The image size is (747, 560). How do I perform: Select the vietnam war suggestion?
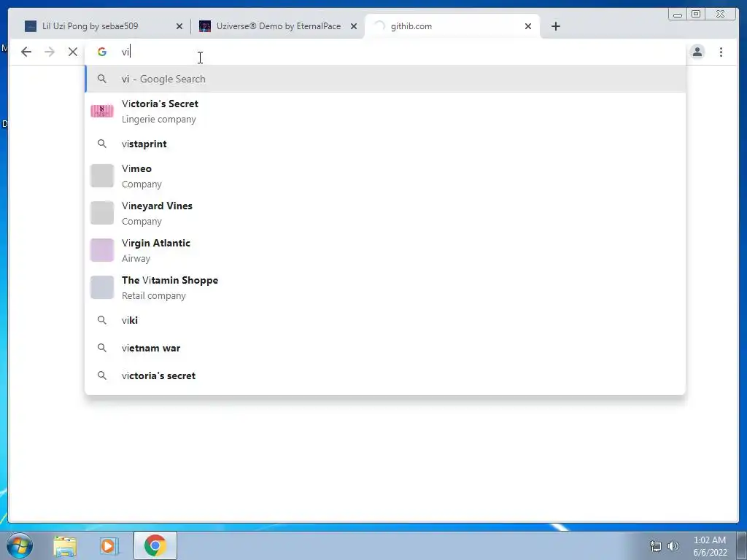[385, 348]
